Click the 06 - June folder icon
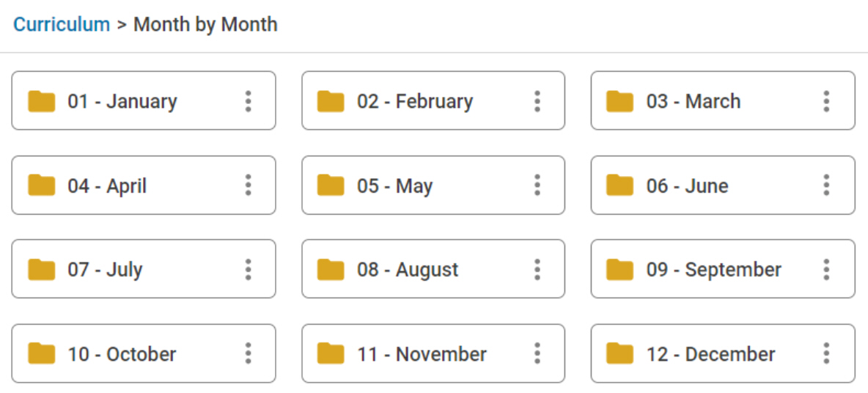Image resolution: width=868 pixels, height=393 pixels. 620,186
